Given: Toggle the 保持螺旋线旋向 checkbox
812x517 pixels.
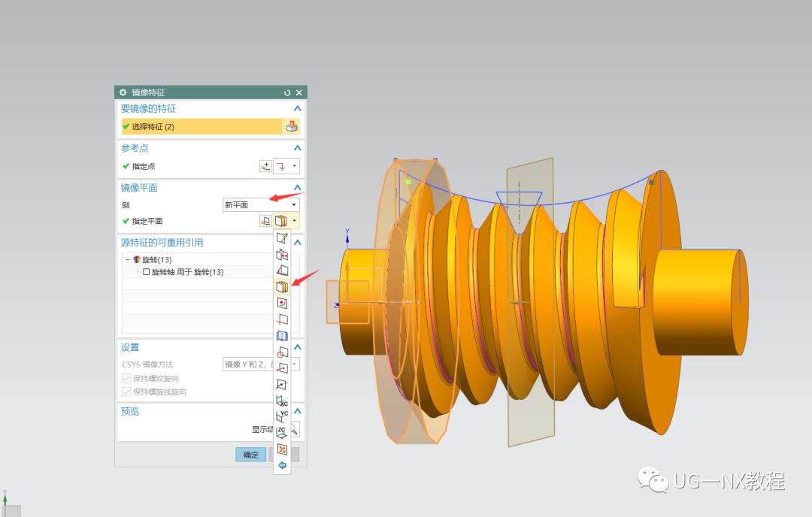Looking at the screenshot, I should (126, 392).
